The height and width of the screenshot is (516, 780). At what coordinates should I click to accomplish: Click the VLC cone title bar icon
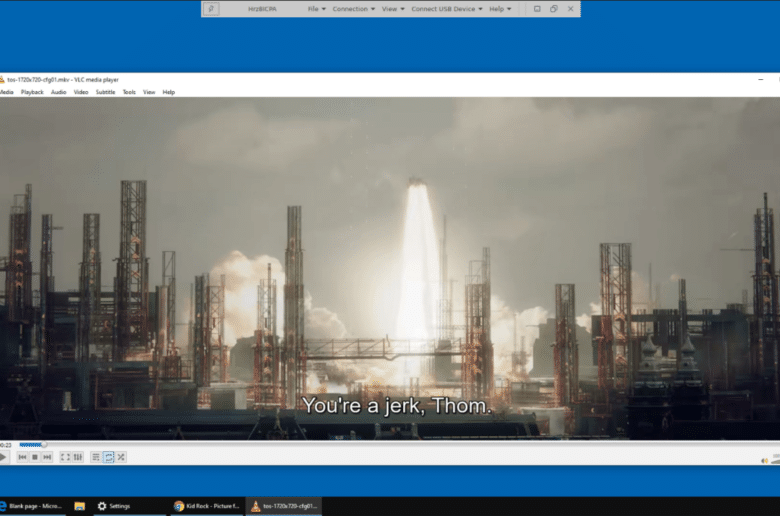click(2, 80)
